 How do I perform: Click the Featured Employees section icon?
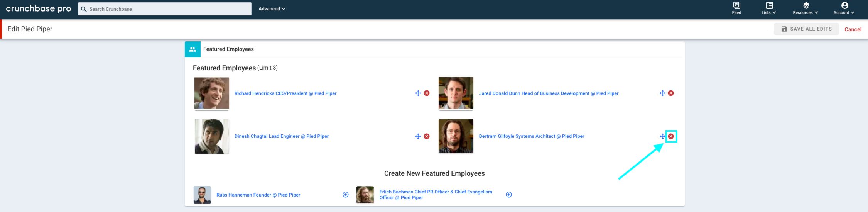(x=193, y=49)
